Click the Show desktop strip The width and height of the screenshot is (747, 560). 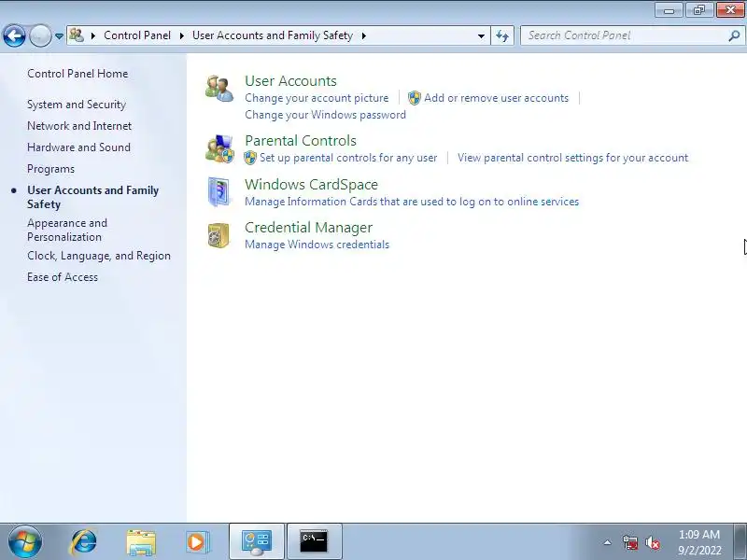pyautogui.click(x=740, y=542)
